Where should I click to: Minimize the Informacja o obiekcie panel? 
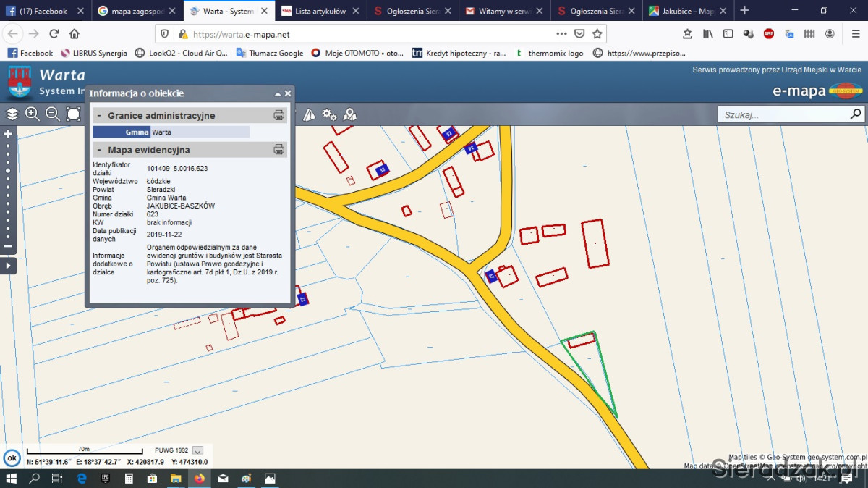coord(277,94)
